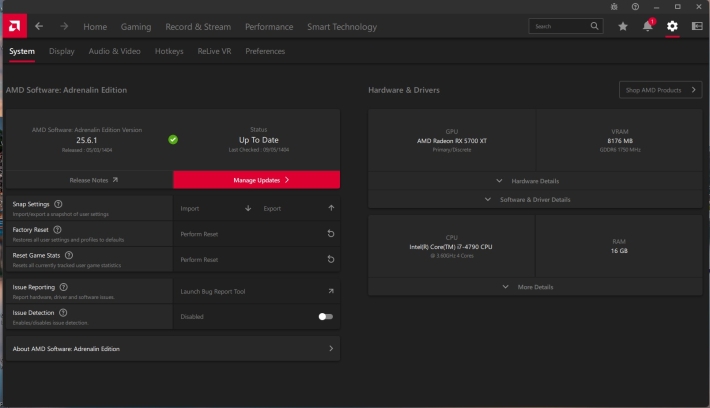Viewport: 710px width, 408px height.
Task: Switch to the Preferences tab
Action: pos(265,51)
